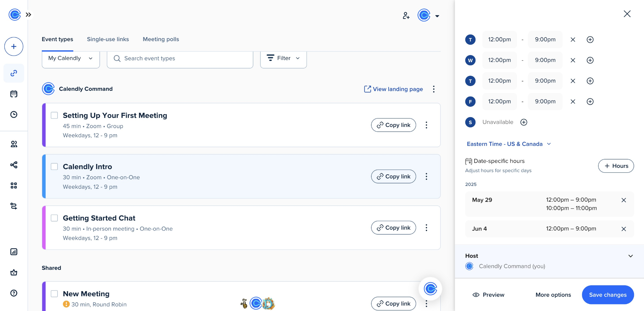Click the Calendly logo in sidebar

(14, 14)
